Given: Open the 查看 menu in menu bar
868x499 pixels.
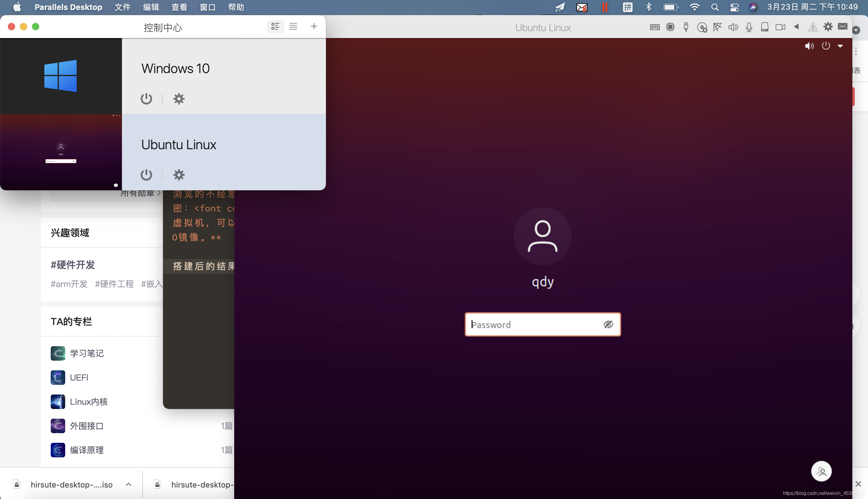Looking at the screenshot, I should [179, 7].
